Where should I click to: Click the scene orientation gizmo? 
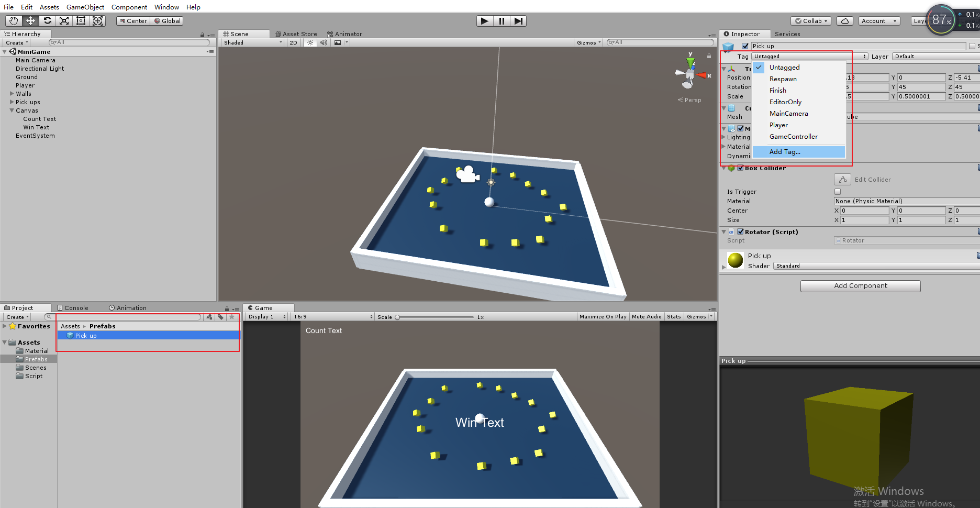click(691, 73)
